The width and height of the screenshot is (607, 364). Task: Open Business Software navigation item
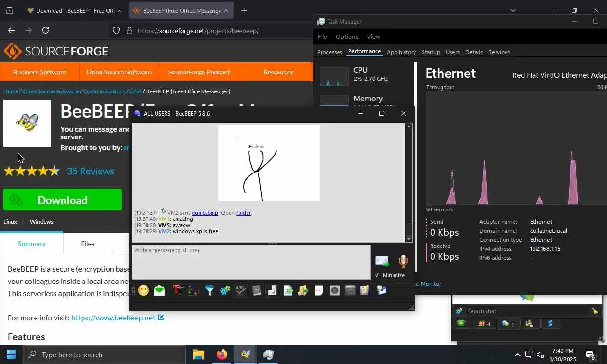(x=39, y=72)
